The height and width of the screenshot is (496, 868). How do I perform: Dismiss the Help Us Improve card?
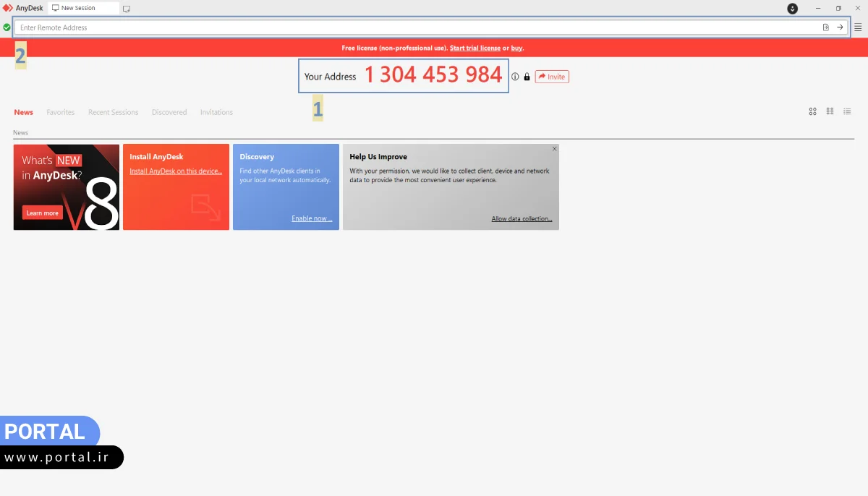tap(555, 147)
